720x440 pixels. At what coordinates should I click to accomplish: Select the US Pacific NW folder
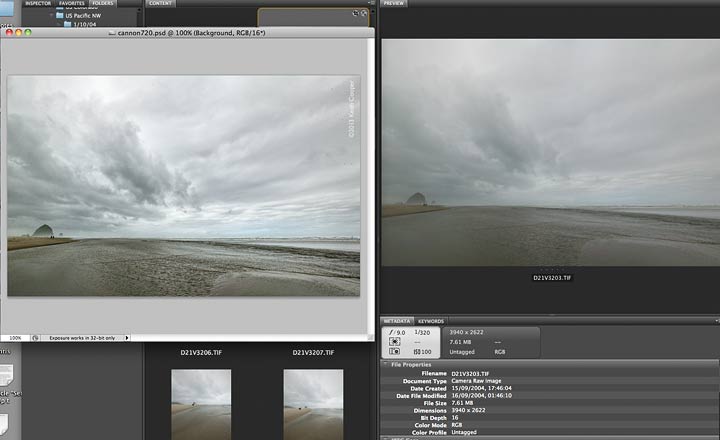[83, 16]
